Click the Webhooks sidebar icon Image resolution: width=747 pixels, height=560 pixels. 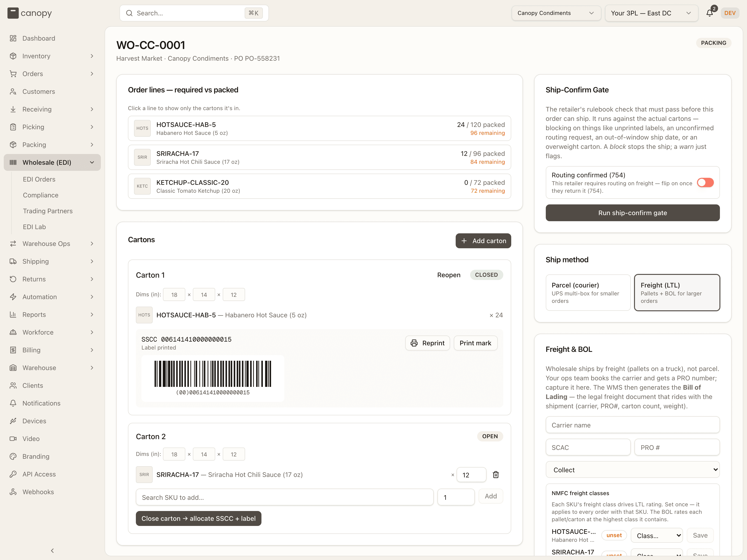(13, 492)
